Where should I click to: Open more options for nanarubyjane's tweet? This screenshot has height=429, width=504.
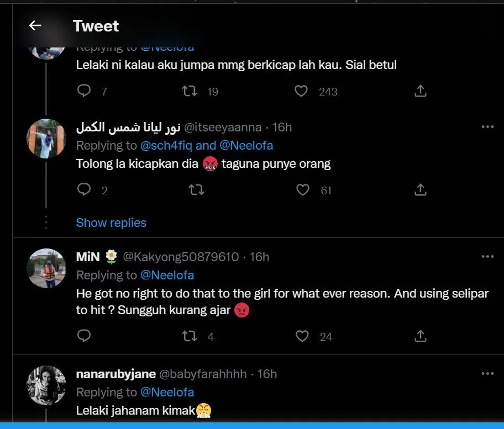tap(487, 374)
